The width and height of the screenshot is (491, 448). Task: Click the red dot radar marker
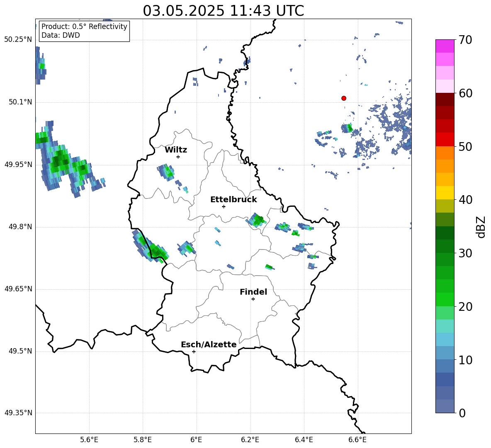click(x=344, y=98)
